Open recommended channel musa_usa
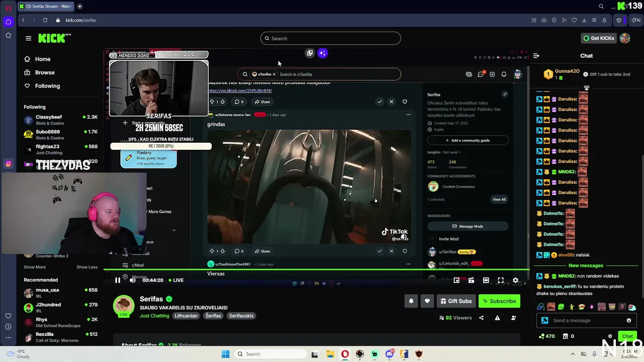644x362 pixels. 60,293
